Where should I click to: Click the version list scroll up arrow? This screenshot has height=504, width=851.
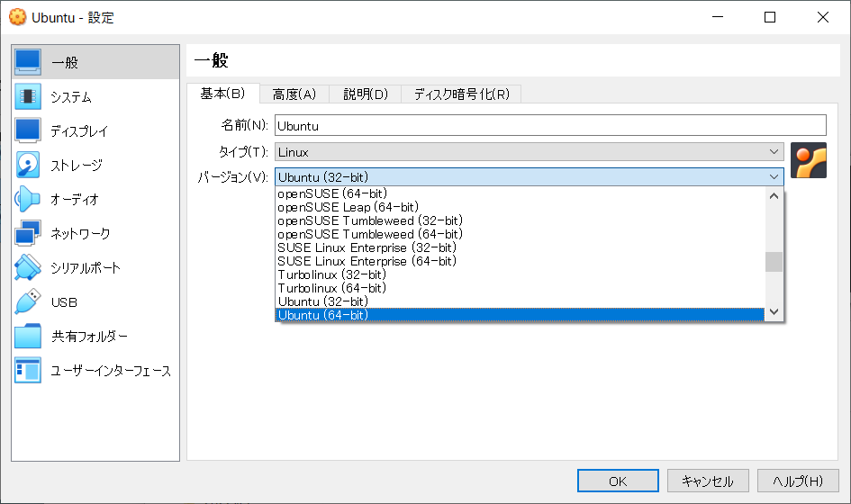[774, 196]
